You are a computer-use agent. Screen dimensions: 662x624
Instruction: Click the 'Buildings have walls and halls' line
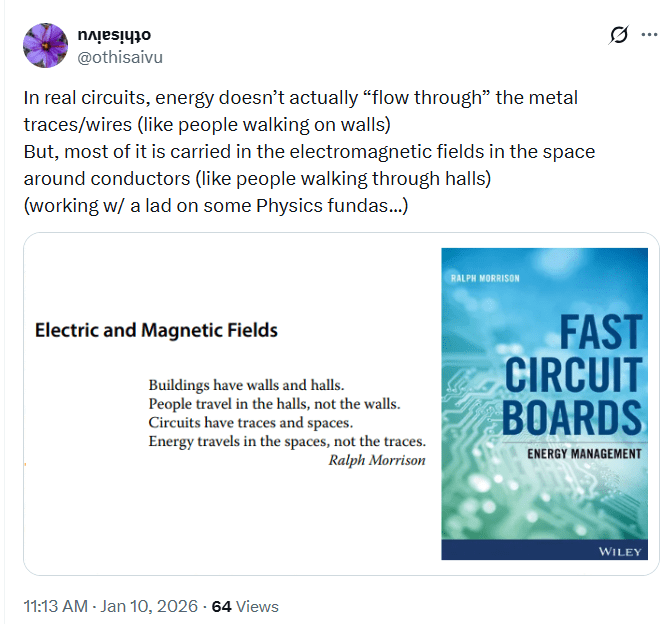tap(246, 385)
